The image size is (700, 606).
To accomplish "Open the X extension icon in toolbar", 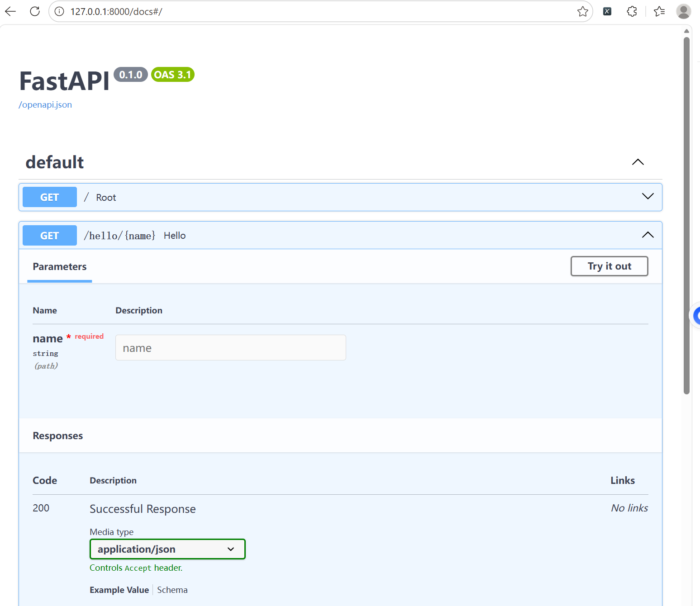I will [607, 11].
